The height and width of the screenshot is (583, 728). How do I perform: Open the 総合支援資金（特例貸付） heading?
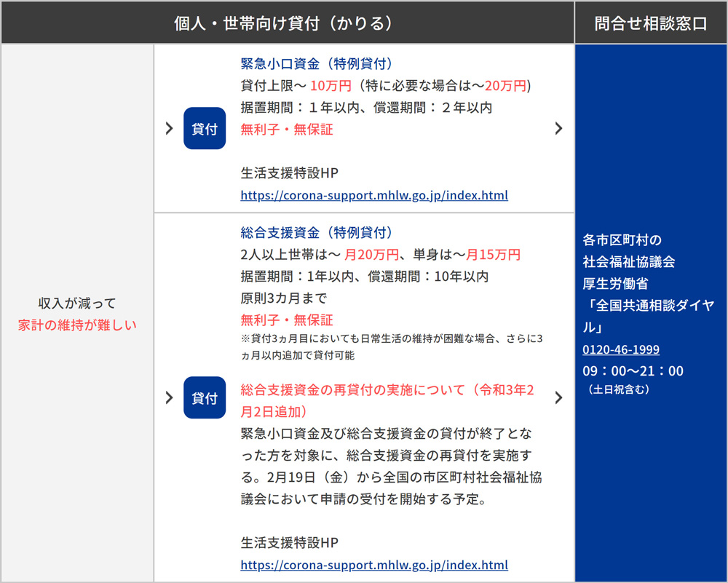[317, 233]
